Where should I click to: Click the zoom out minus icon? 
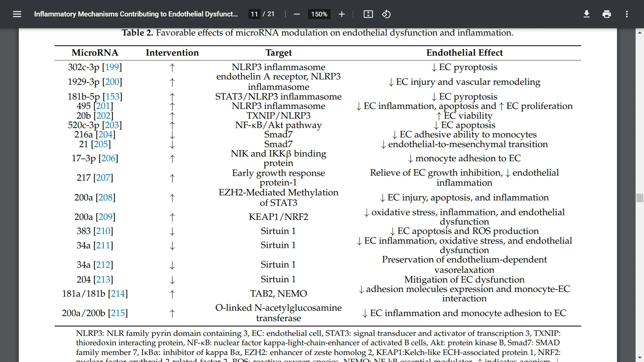click(297, 14)
